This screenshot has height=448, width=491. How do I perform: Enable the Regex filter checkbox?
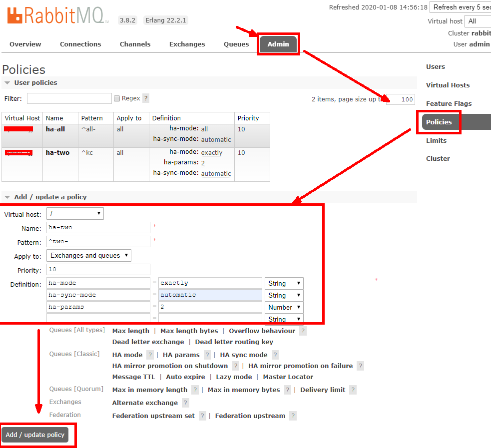117,98
